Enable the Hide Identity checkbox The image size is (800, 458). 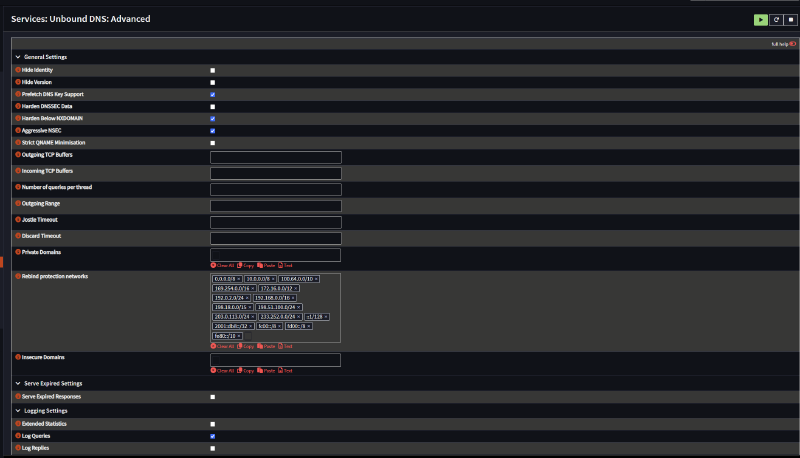[x=213, y=70]
